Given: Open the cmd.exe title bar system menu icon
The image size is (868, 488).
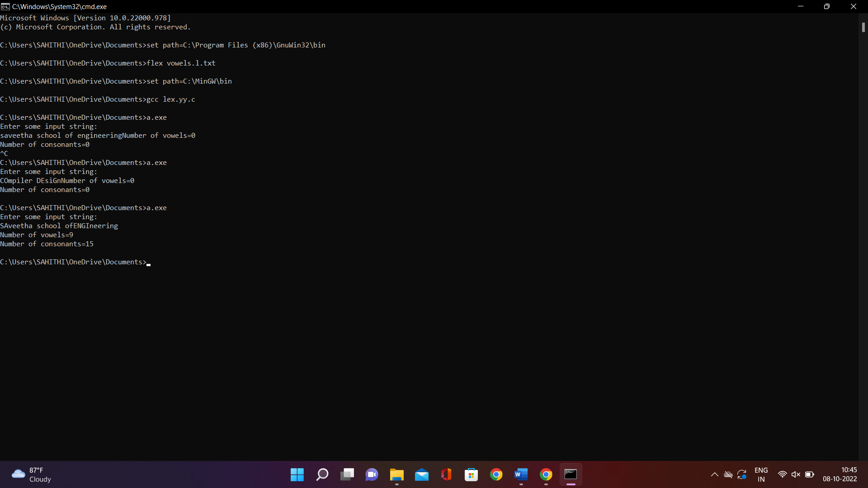Looking at the screenshot, I should pyautogui.click(x=5, y=6).
